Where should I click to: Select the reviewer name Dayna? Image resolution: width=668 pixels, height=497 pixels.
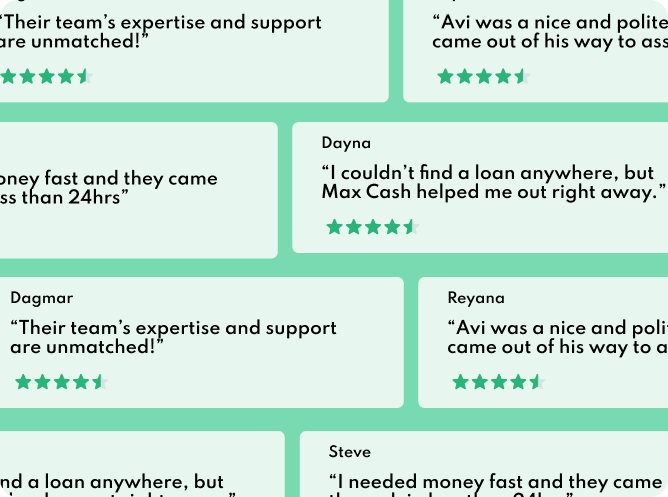[346, 143]
